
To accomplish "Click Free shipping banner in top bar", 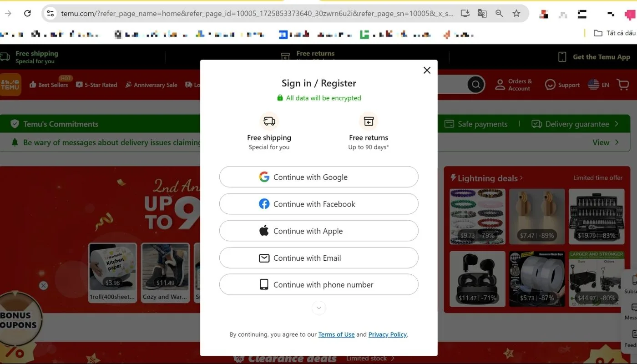I will pos(30,57).
